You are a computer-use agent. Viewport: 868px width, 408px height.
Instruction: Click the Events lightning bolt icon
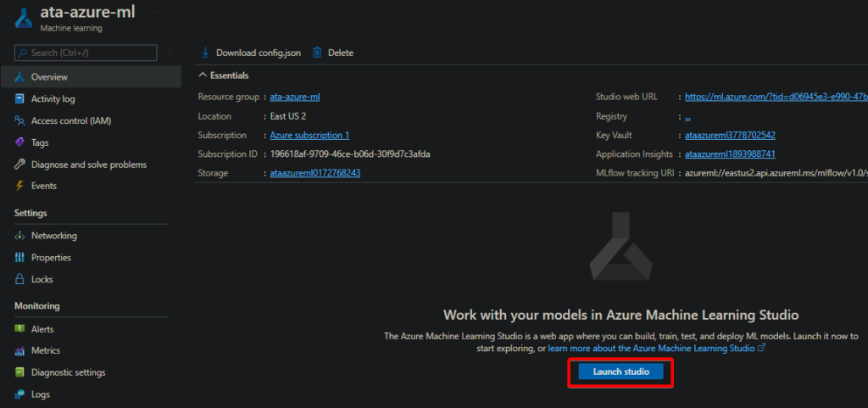pos(20,186)
